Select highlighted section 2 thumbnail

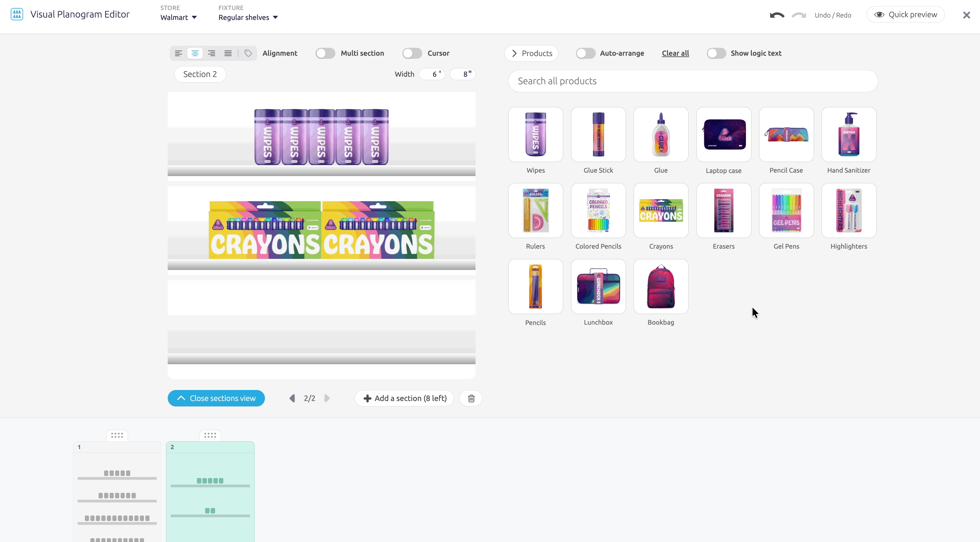point(210,492)
